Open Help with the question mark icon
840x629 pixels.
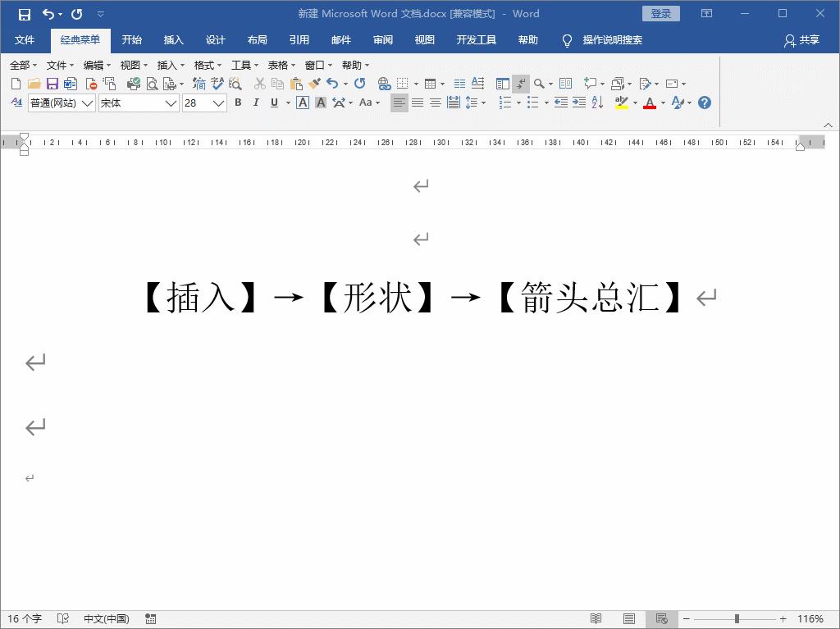[x=703, y=103]
